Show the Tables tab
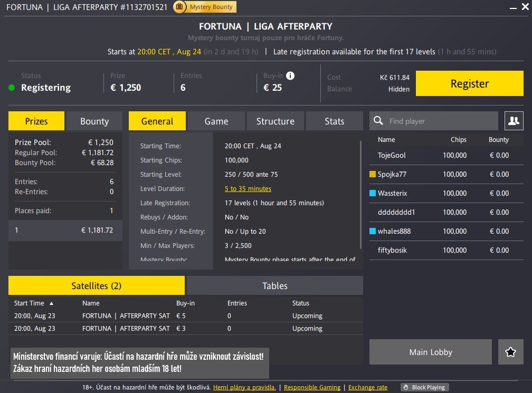The height and width of the screenshot is (393, 532). 275,286
